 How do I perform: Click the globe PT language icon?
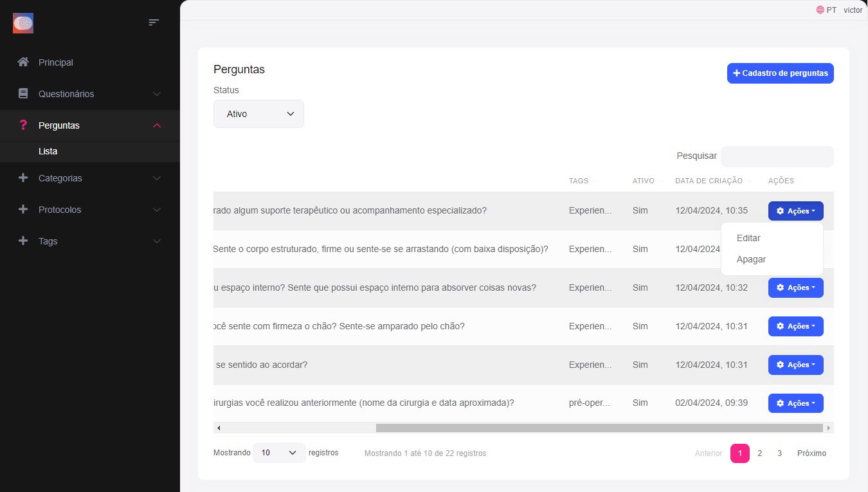pyautogui.click(x=820, y=10)
